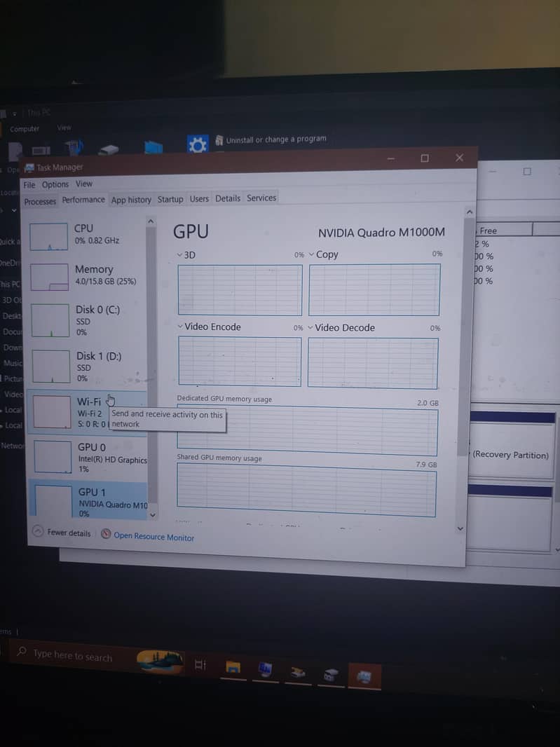Open Settings gear icon in File Explorer ribbon
Image resolution: width=560 pixels, height=747 pixels.
click(x=198, y=144)
